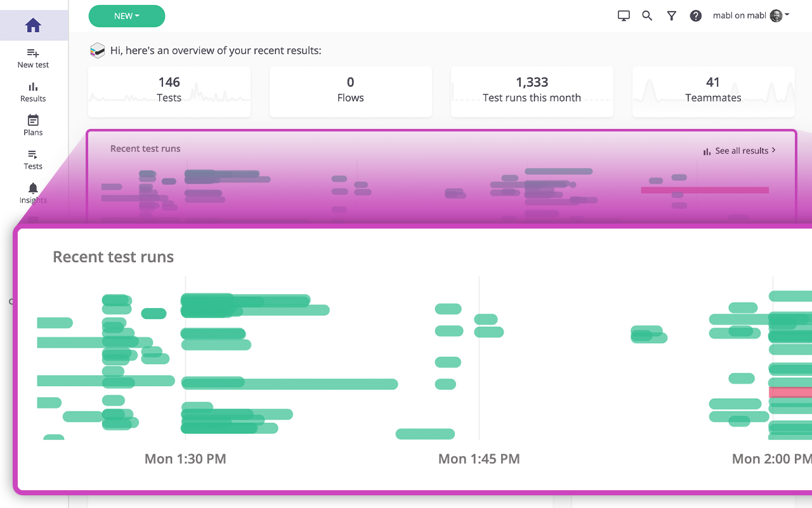Click the 146 Tests summary card
This screenshot has height=508, width=812.
click(x=169, y=91)
